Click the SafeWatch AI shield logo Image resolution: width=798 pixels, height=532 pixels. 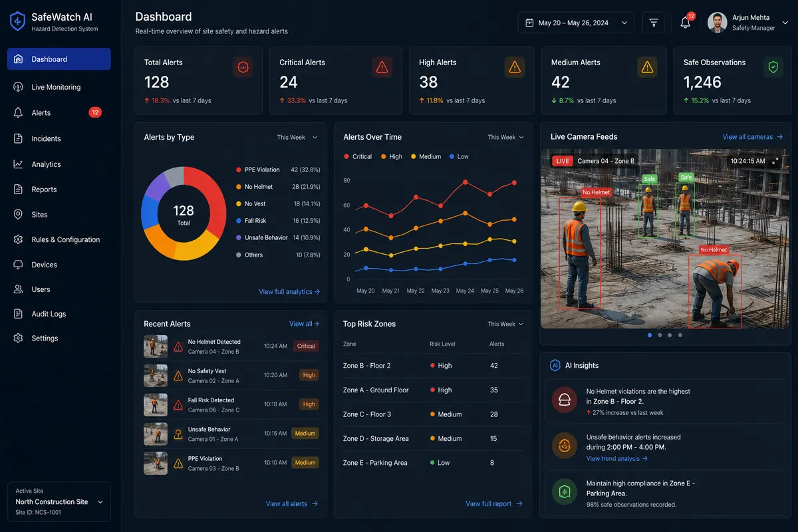click(x=17, y=22)
